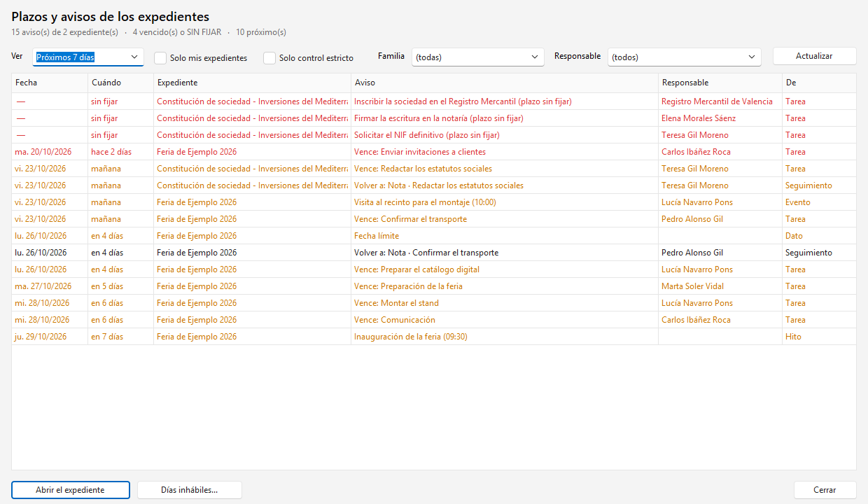Open the 'Ver' period dropdown
The image size is (868, 504).
tap(88, 57)
